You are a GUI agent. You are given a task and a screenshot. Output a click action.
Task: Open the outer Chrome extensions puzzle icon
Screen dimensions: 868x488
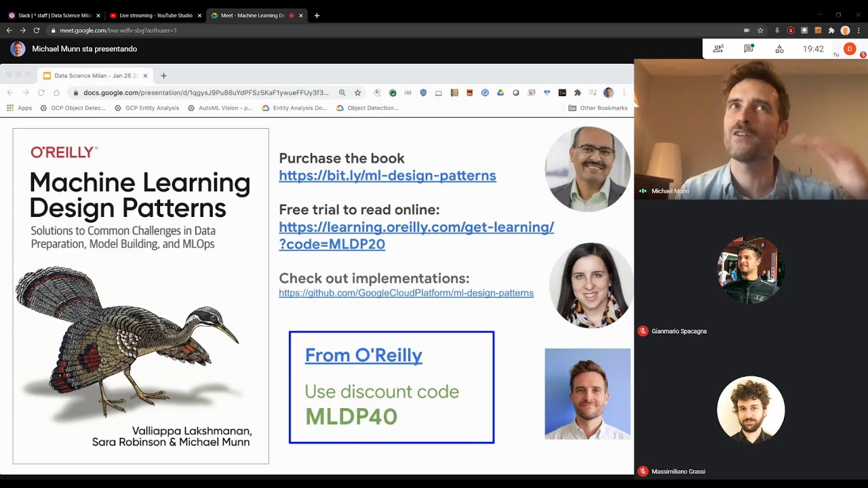point(831,30)
